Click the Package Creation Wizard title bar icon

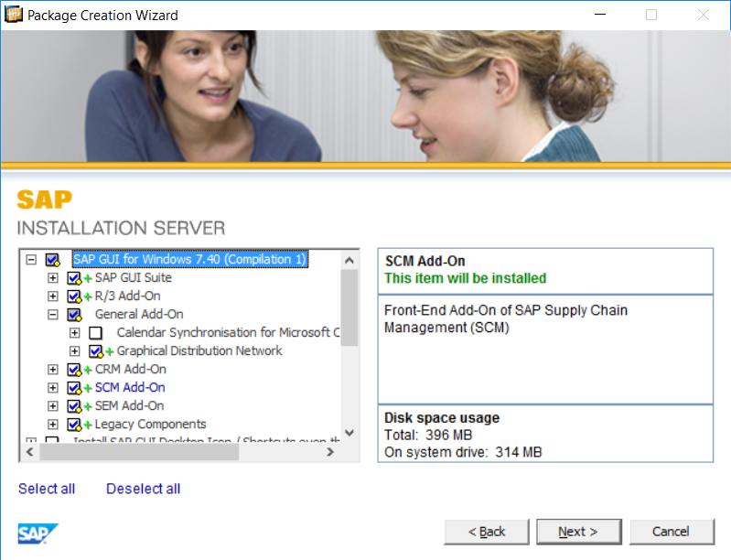(x=13, y=15)
